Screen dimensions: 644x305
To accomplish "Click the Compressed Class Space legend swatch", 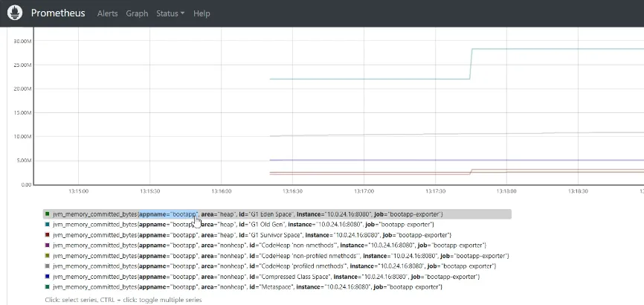I will (x=48, y=276).
